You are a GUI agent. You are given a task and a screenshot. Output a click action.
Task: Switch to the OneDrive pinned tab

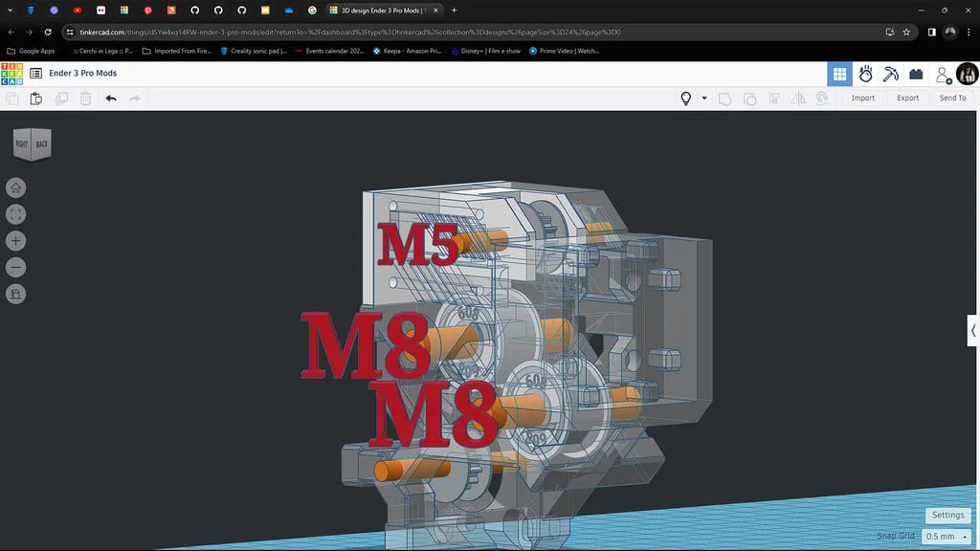tap(289, 11)
